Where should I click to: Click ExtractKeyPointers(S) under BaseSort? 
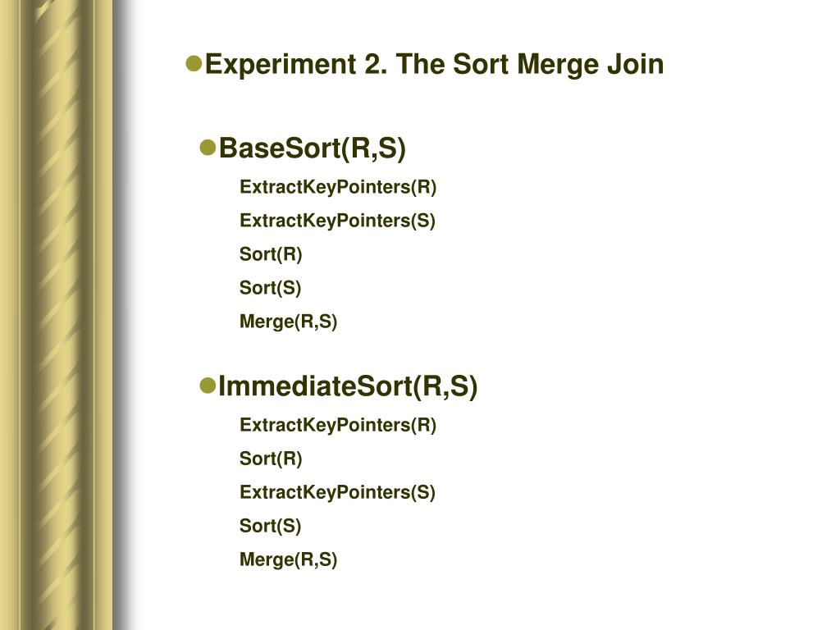pyautogui.click(x=337, y=221)
